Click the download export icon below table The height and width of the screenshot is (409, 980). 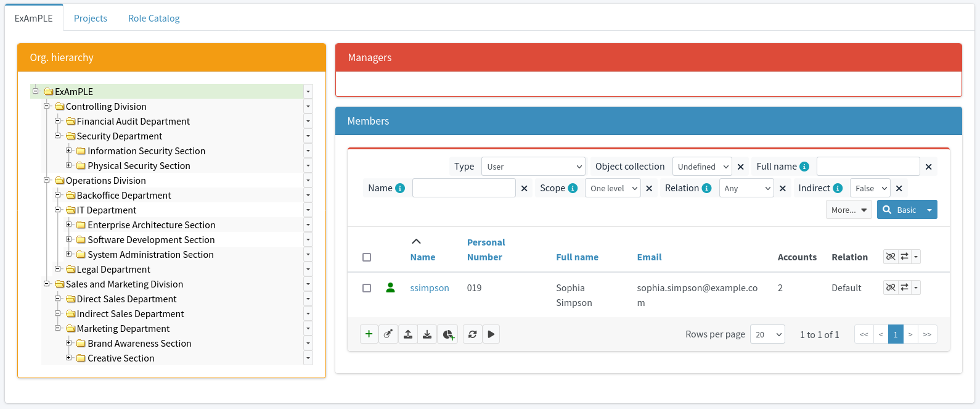point(427,334)
